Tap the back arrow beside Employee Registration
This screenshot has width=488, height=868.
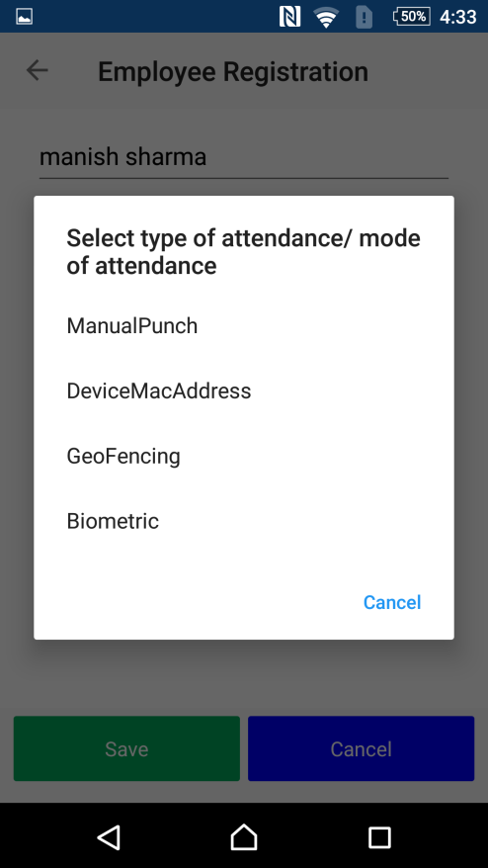coord(38,71)
